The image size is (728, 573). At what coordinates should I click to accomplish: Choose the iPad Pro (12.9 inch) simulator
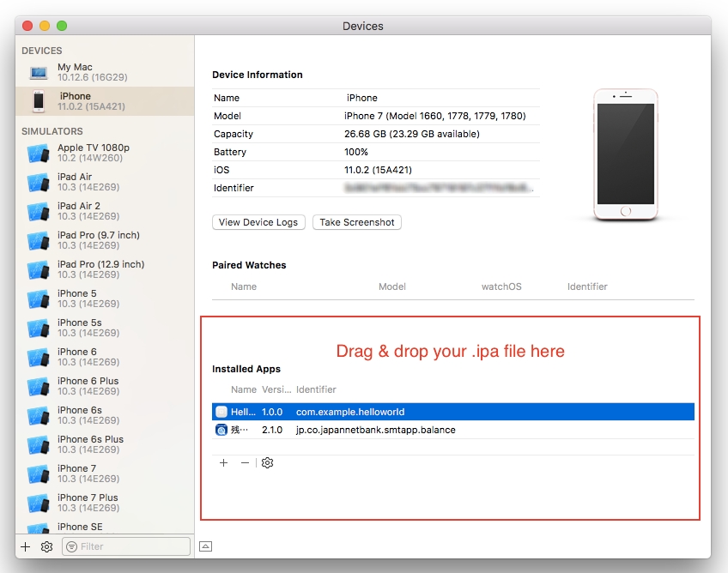click(x=100, y=269)
